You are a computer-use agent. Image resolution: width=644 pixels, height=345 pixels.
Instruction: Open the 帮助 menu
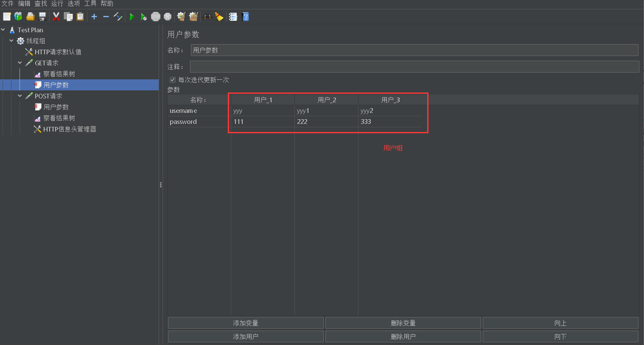point(106,4)
